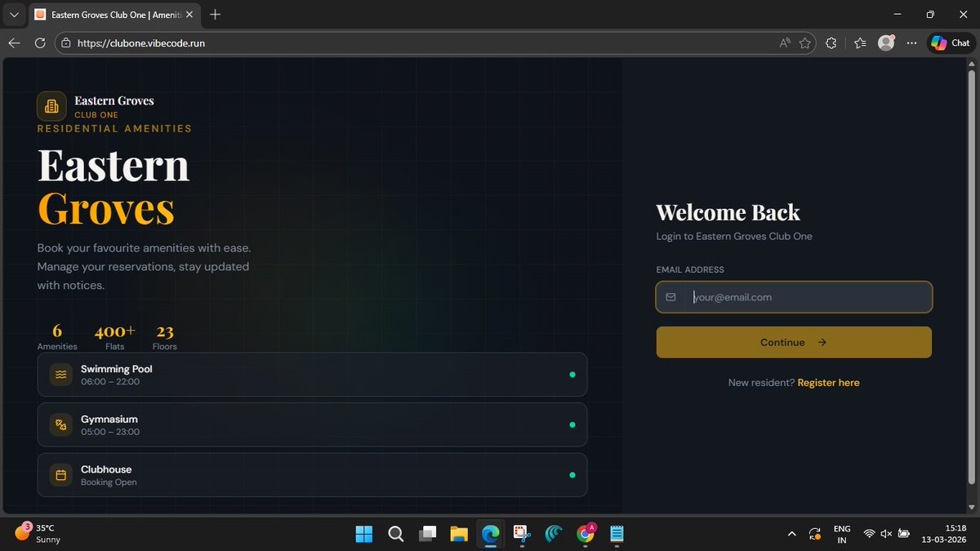Focus the email address input field
The width and height of the screenshot is (980, 551).
click(794, 297)
